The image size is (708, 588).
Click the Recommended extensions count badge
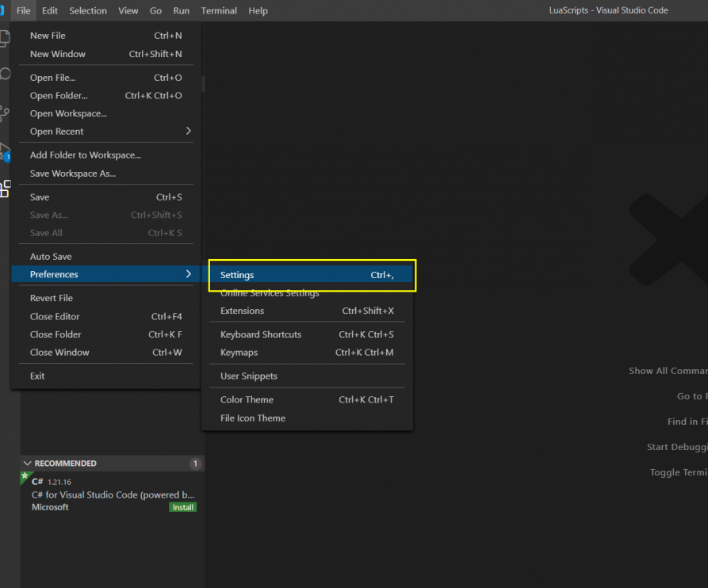point(195,464)
